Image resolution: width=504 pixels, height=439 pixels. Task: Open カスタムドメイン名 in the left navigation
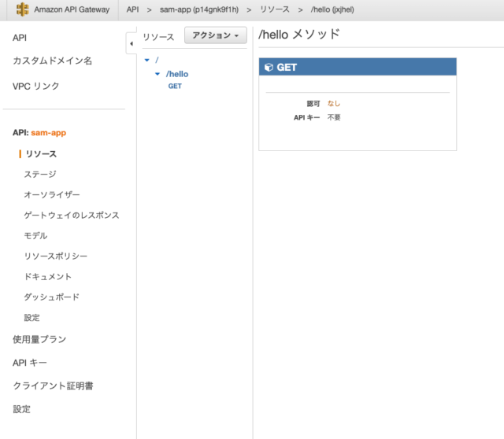click(x=53, y=61)
